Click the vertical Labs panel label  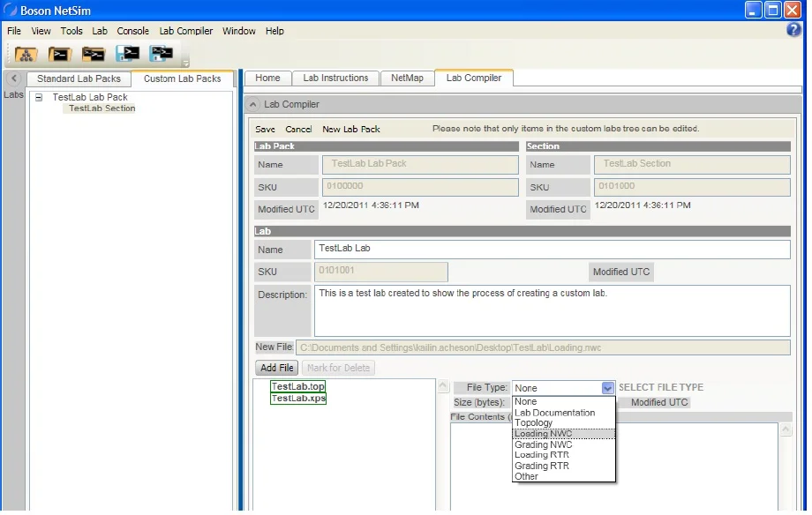[x=13, y=94]
